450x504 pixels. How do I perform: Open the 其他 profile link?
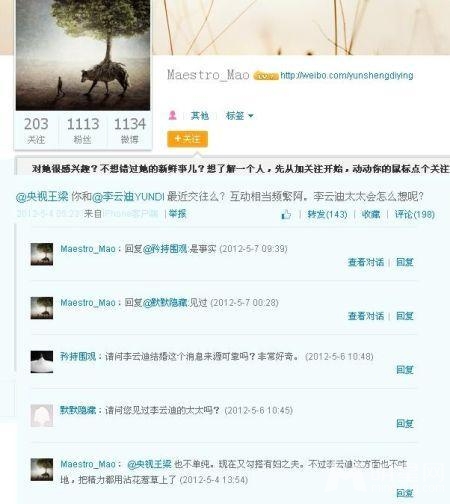[200, 116]
